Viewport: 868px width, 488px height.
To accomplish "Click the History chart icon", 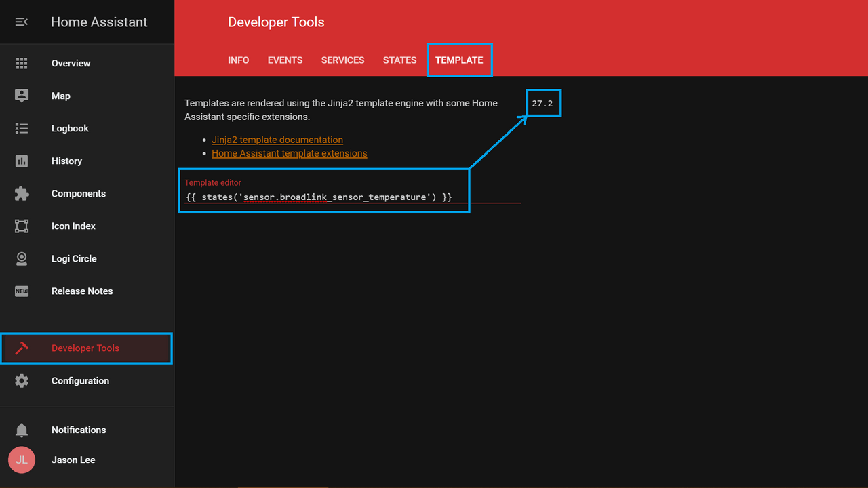I will point(22,161).
